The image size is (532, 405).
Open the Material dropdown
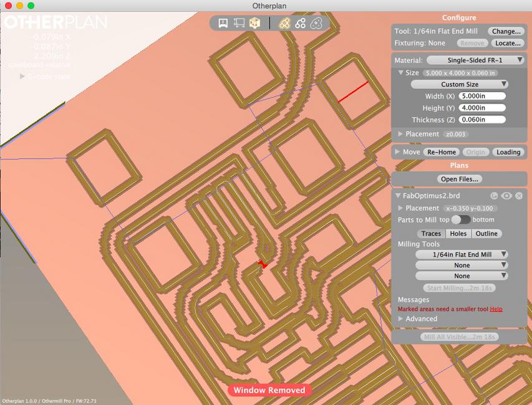(475, 60)
